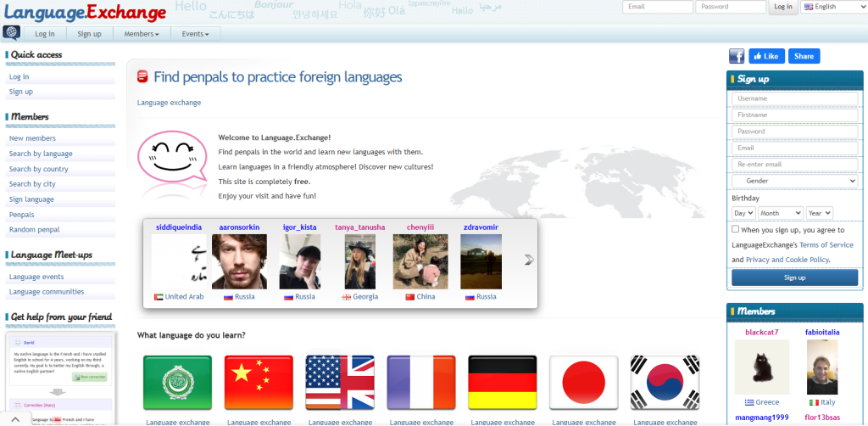Image resolution: width=868 pixels, height=426 pixels.
Task: Accept Terms of Service checkbox
Action: click(736, 229)
